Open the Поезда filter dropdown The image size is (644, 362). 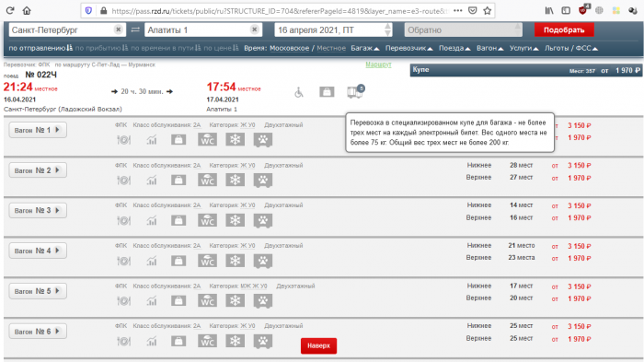coord(454,48)
